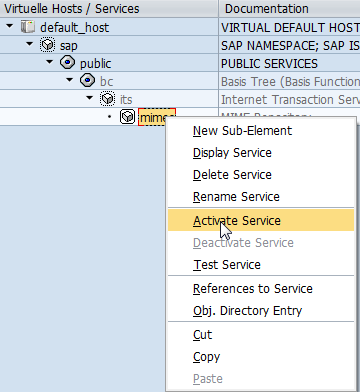Choose Display Service in context menu
The height and width of the screenshot is (392, 360).
(261, 153)
